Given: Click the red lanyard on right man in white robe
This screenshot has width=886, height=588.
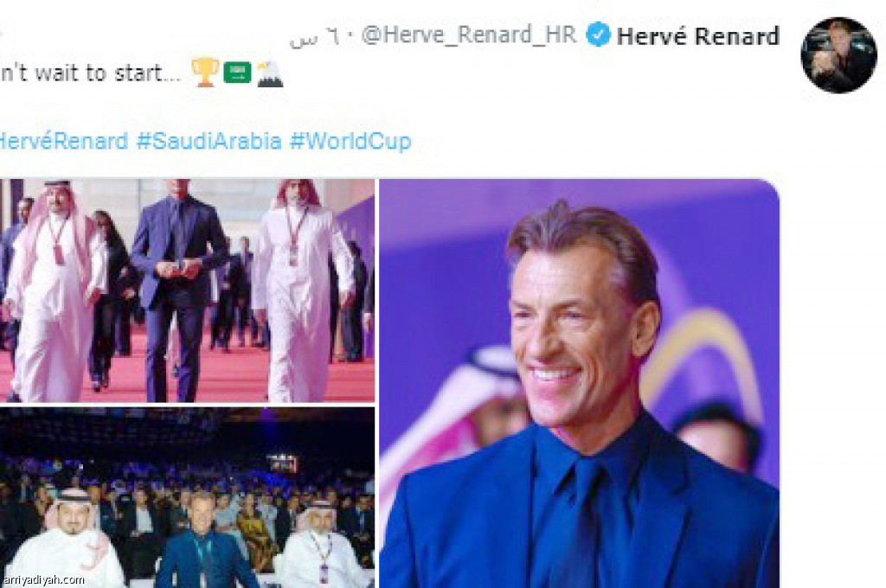Looking at the screenshot, I should [x=294, y=236].
